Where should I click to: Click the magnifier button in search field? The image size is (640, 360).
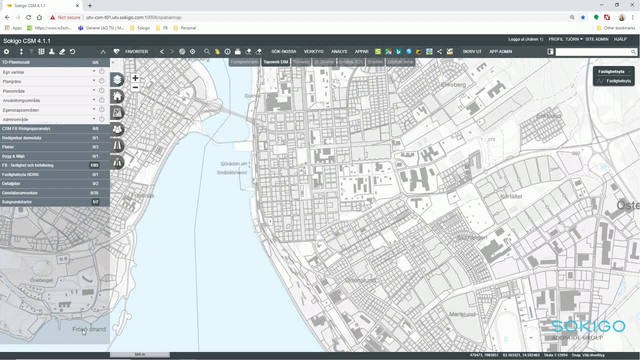tap(633, 52)
